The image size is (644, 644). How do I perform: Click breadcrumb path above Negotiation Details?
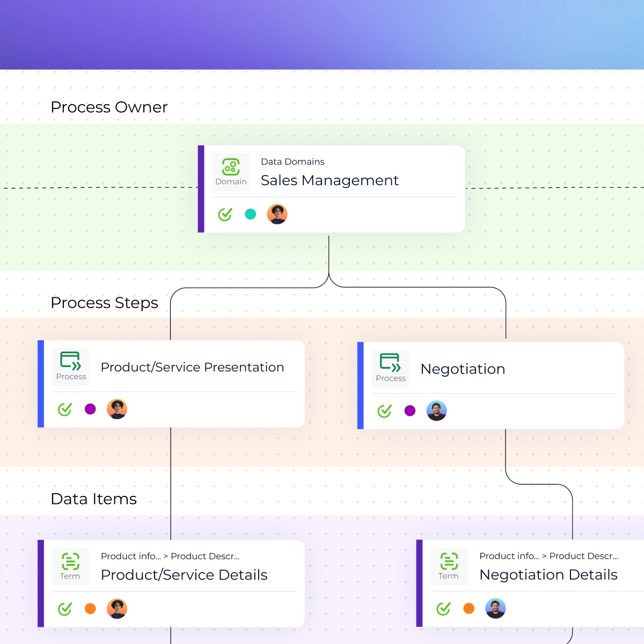(x=548, y=556)
